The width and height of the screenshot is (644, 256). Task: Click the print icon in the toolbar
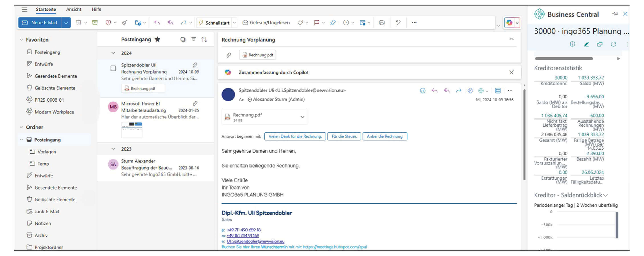pos(381,23)
